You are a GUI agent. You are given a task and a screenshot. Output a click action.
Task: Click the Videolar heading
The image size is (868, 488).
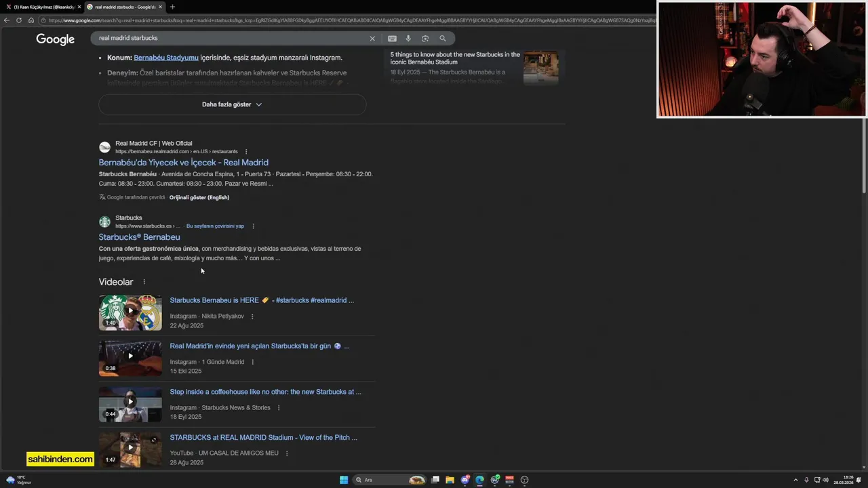tap(116, 282)
